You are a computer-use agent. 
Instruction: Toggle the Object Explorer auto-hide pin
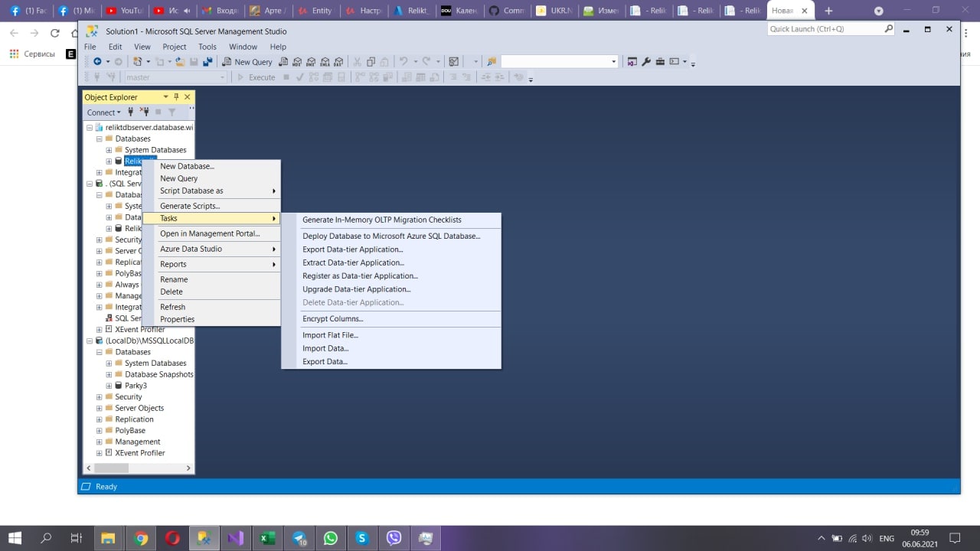pos(176,97)
